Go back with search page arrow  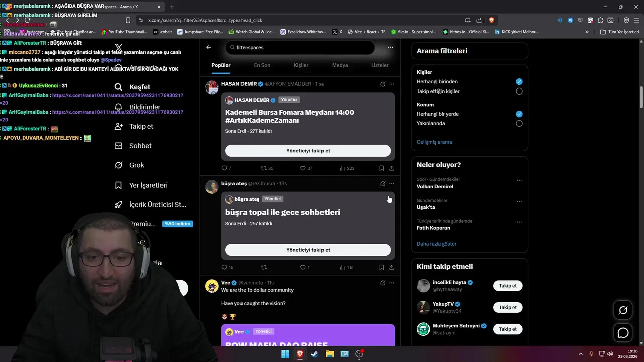209,47
